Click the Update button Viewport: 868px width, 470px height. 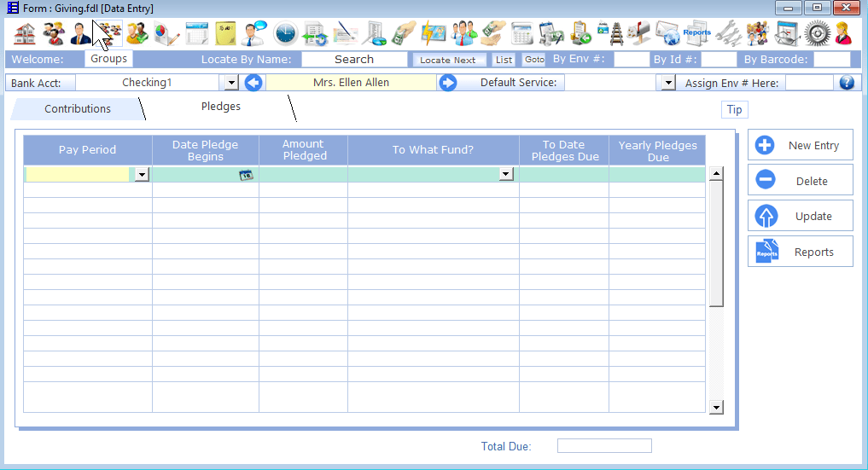[801, 216]
